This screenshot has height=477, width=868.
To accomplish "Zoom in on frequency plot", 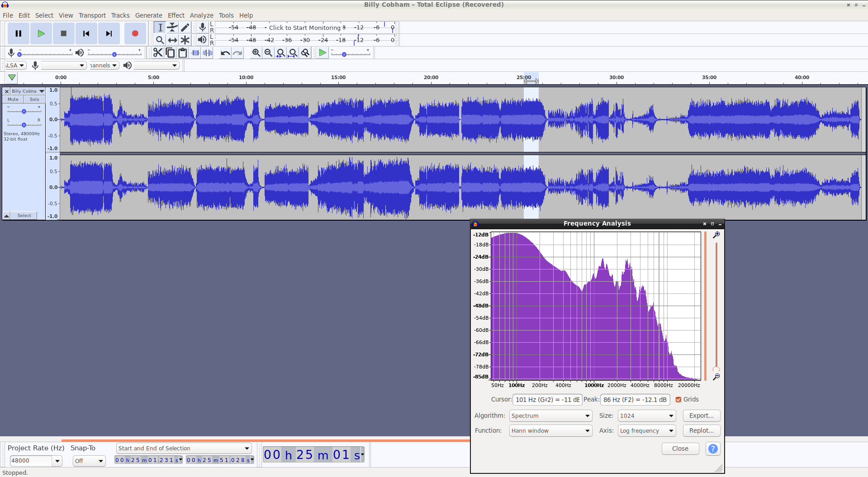I will coord(716,235).
